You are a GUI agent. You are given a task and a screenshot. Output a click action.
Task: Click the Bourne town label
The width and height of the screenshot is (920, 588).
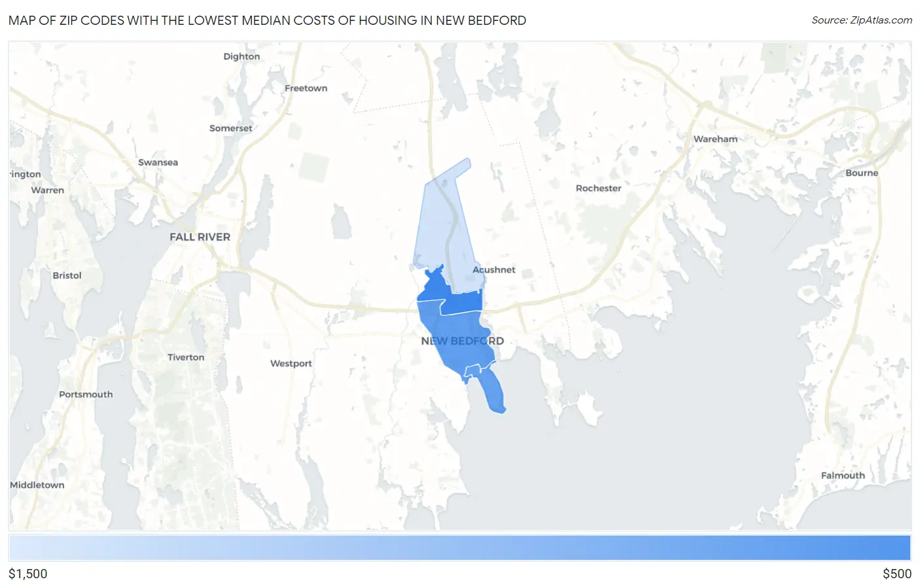coord(862,173)
